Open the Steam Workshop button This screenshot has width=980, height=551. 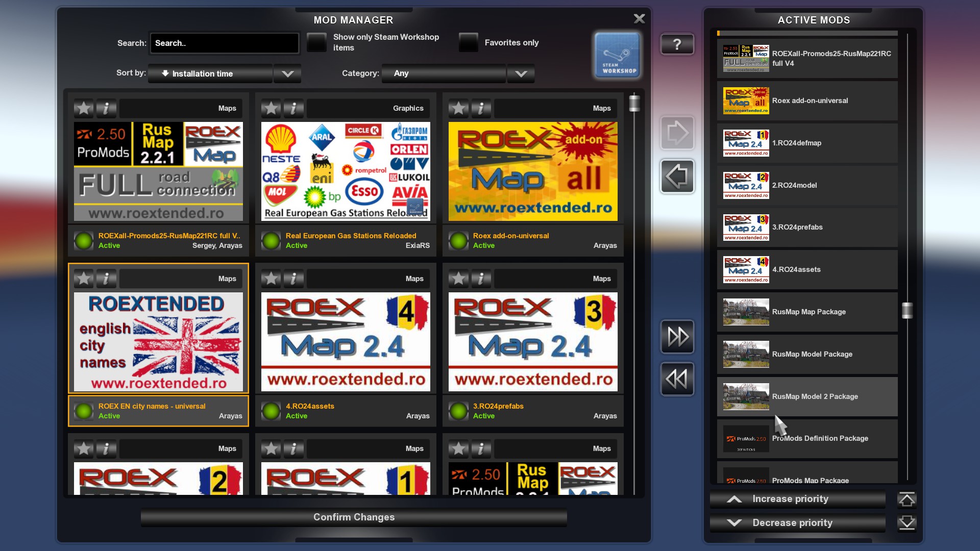(618, 55)
